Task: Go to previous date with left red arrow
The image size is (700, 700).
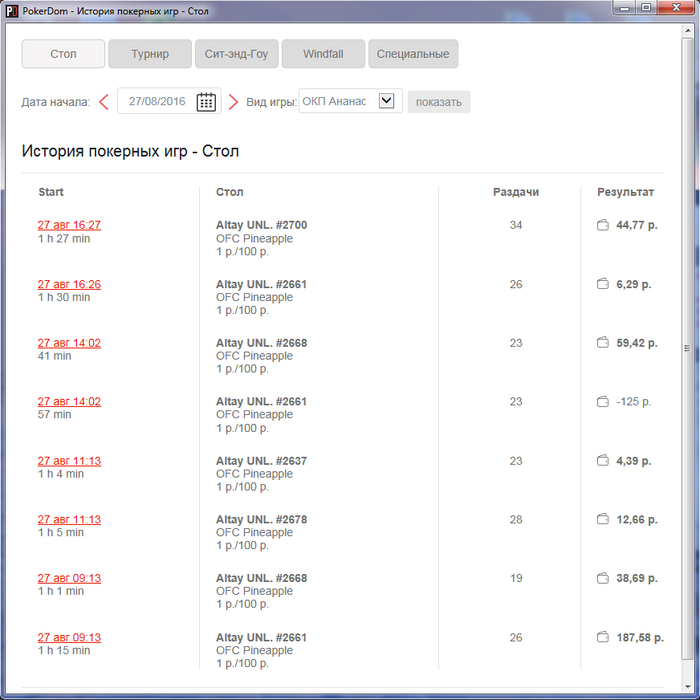Action: tap(104, 102)
